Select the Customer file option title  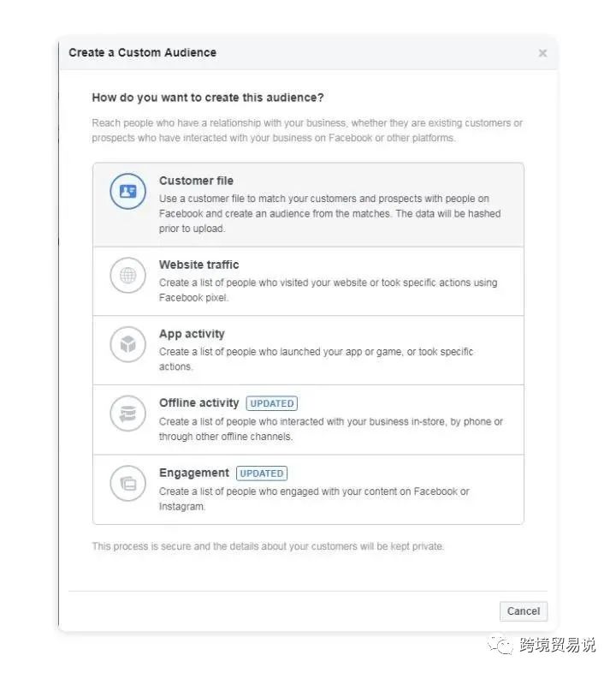pyautogui.click(x=196, y=181)
